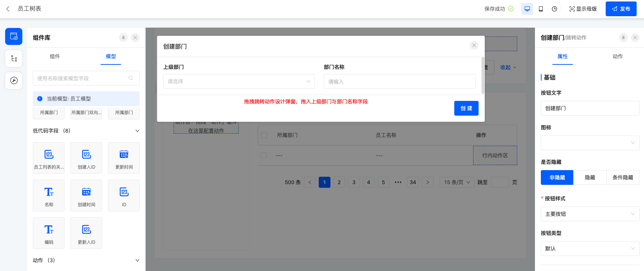Click the 收起 collapse link
Viewport: 644px width, 271px height.
[x=508, y=67]
